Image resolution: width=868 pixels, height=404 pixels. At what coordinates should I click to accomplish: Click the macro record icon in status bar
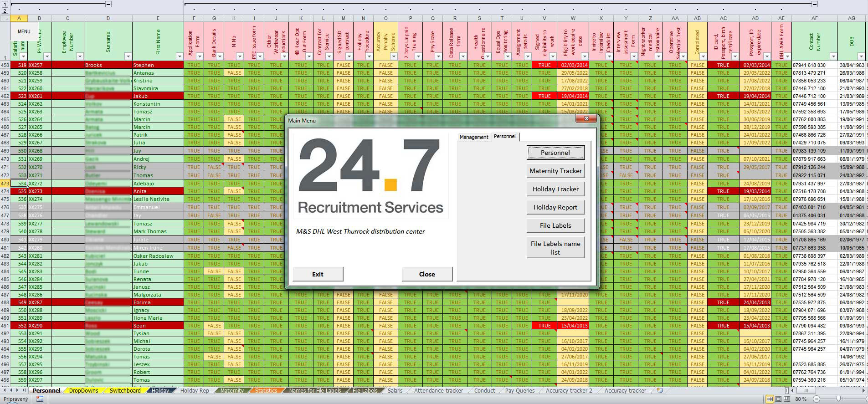(x=40, y=399)
